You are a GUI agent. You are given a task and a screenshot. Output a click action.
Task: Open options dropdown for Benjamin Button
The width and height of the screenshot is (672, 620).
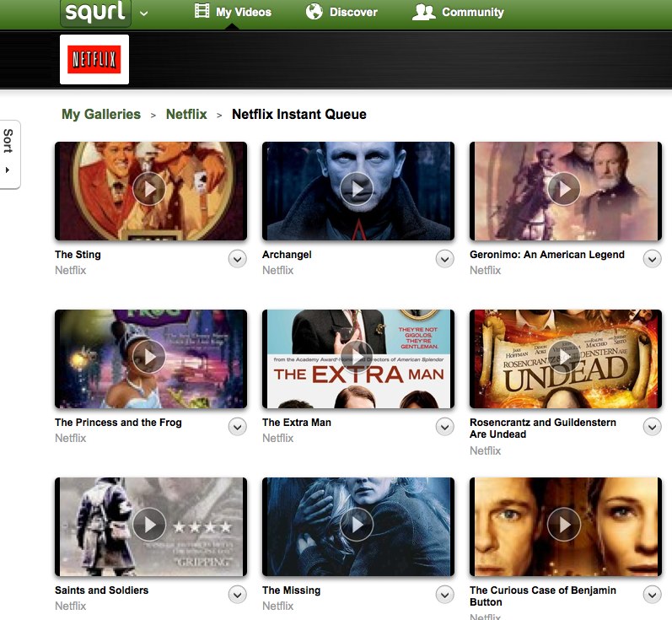[x=653, y=595]
